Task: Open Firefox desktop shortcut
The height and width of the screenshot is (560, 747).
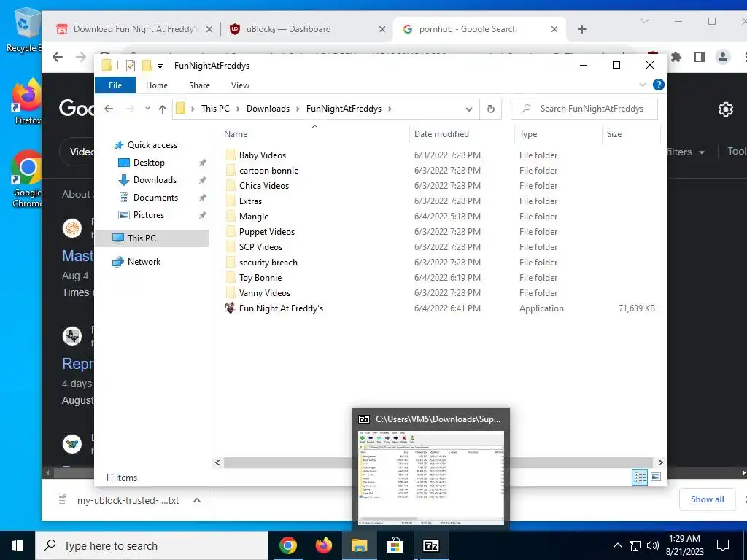Action: point(26,102)
